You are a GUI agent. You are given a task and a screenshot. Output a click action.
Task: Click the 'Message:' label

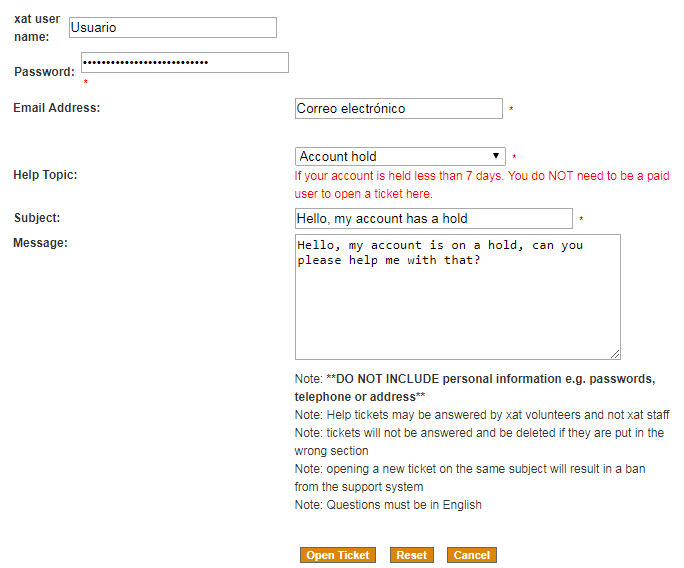[x=41, y=243]
